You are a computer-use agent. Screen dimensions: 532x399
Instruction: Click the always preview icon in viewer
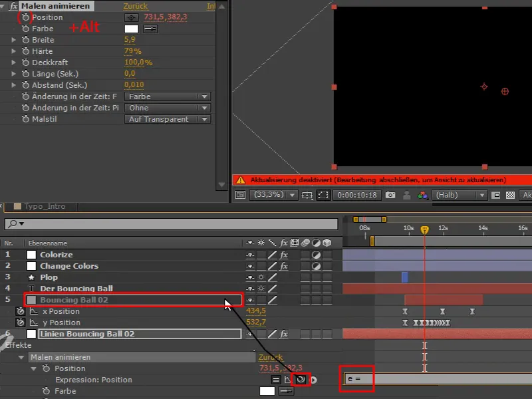pos(240,195)
